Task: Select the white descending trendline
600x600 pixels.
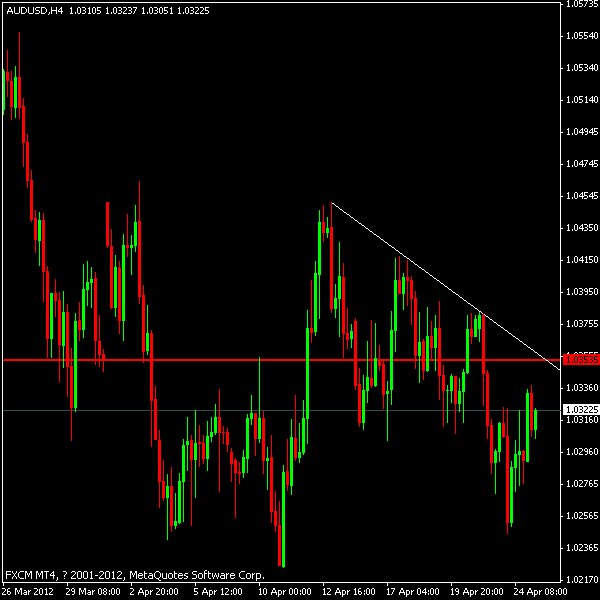Action: [445, 286]
